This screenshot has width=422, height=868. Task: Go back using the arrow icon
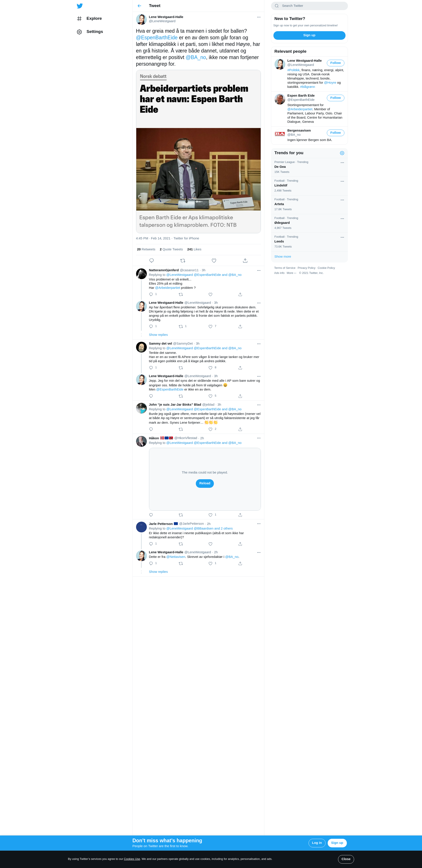(x=139, y=6)
